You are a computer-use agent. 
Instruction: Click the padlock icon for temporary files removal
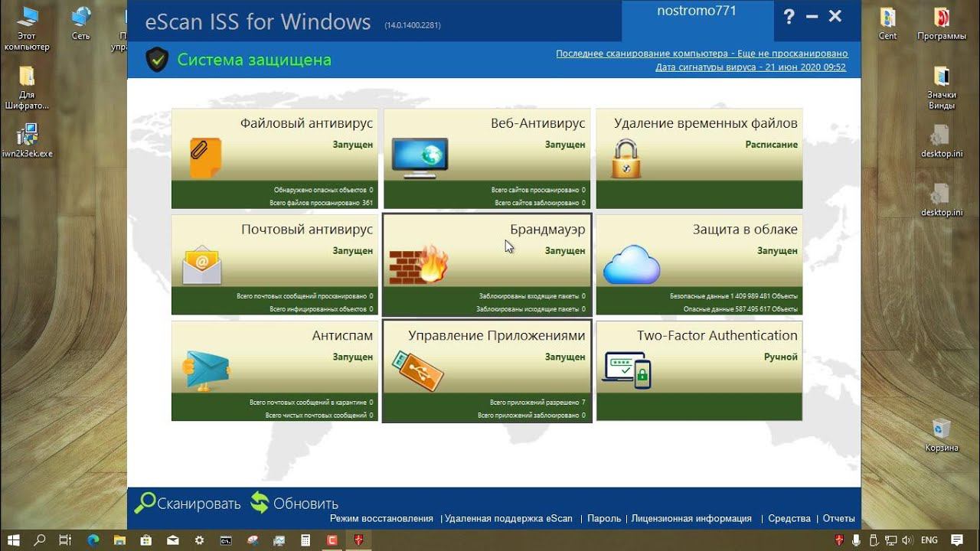pyautogui.click(x=626, y=158)
